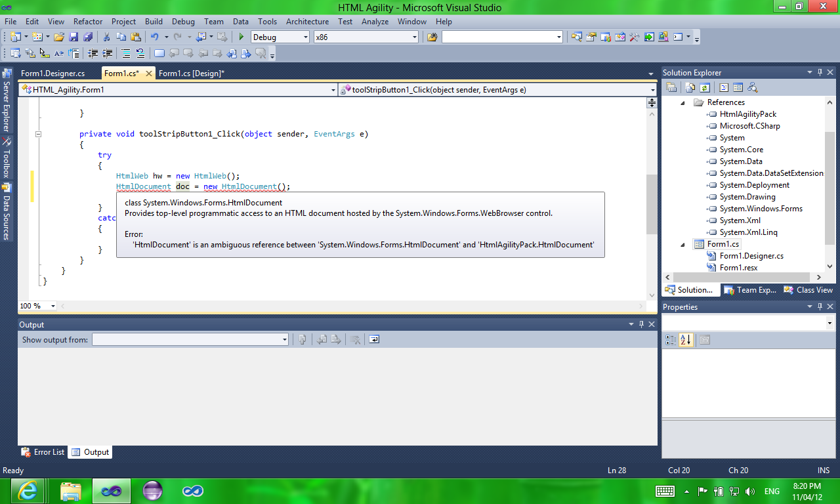The height and width of the screenshot is (504, 840).
Task: Collapse the References node in Solution Explorer
Action: pos(682,102)
